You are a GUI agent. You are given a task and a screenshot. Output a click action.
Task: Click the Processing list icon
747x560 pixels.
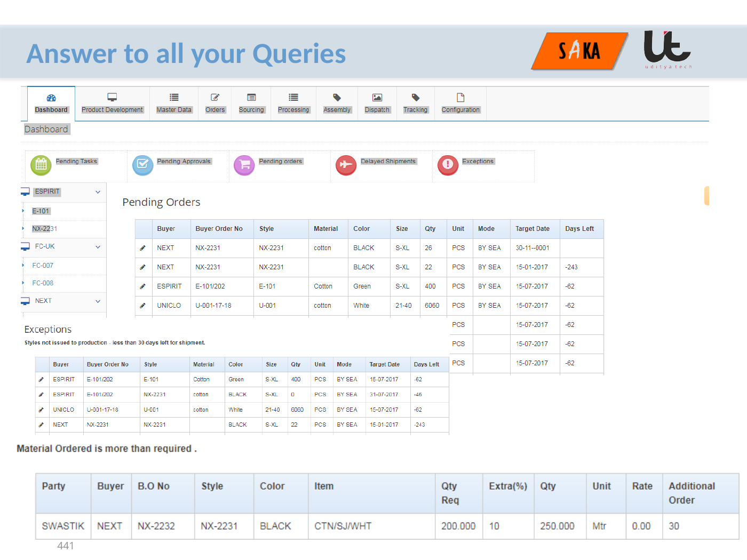coord(293,98)
